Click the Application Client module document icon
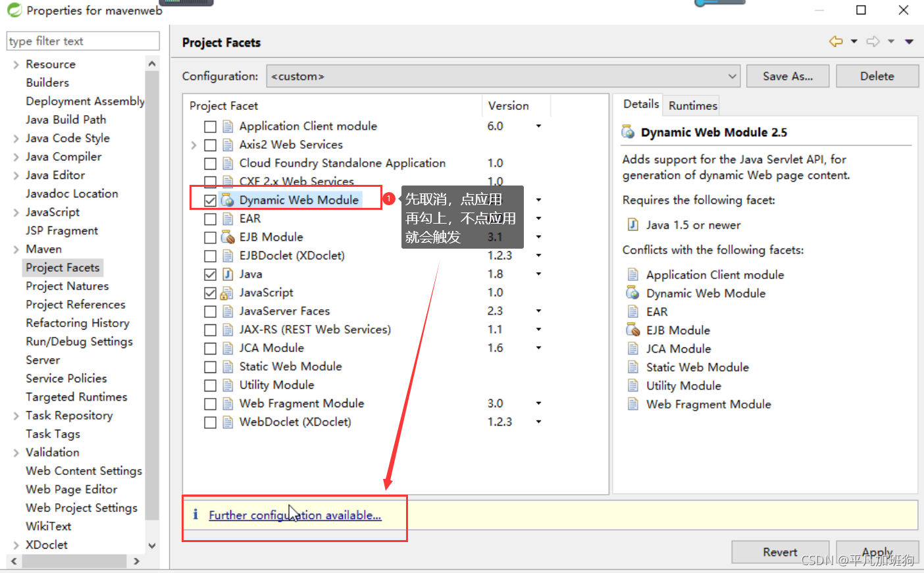 tap(228, 126)
